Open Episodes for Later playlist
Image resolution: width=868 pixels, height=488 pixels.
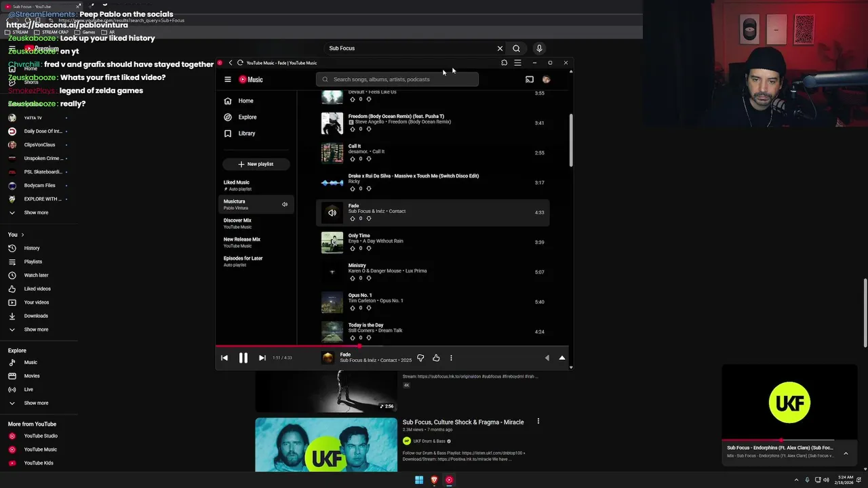[x=256, y=261]
